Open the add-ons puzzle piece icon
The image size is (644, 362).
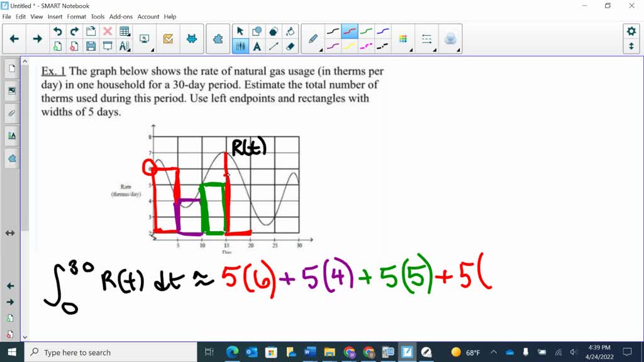218,39
